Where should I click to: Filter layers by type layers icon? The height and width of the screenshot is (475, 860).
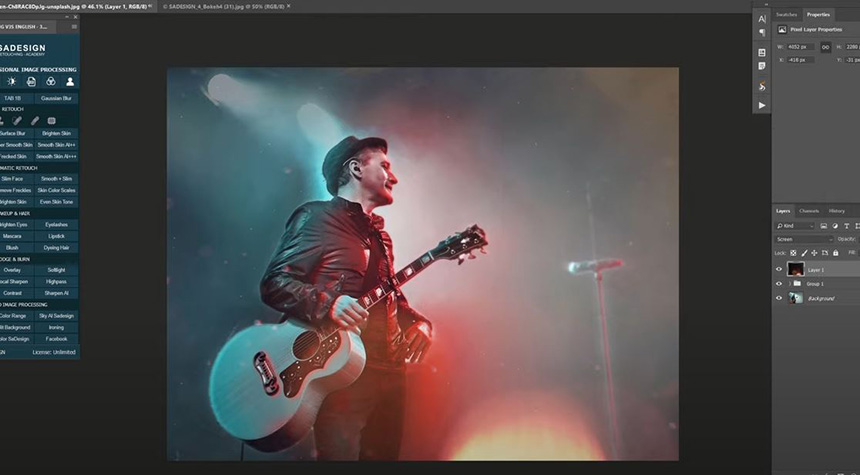point(844,226)
